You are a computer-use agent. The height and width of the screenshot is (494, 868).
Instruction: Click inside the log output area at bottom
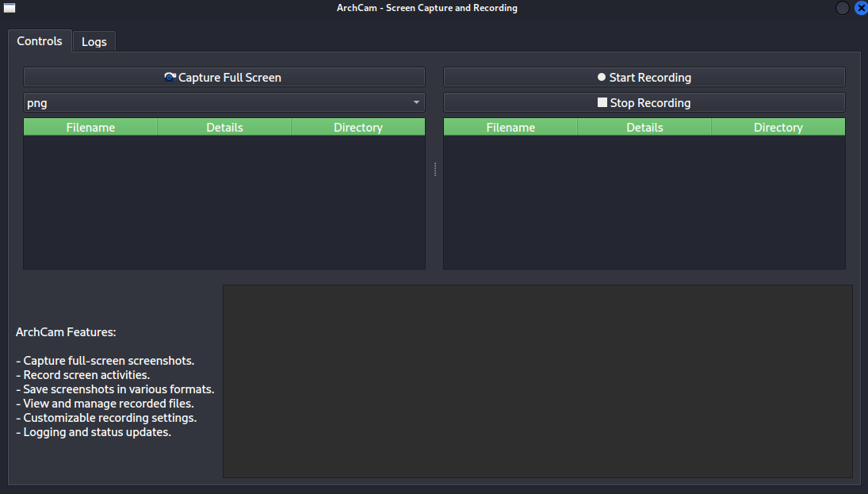[537, 381]
